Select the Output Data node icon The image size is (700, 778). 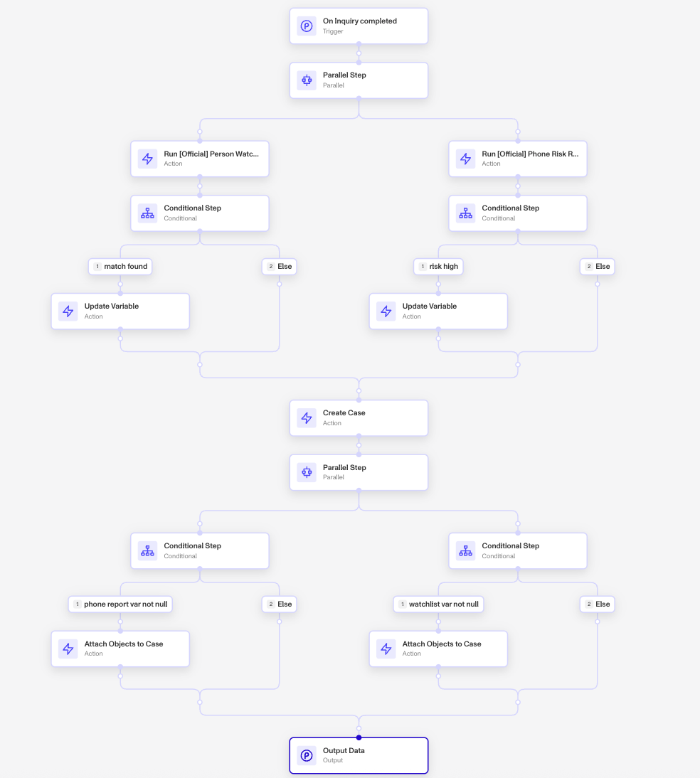click(307, 755)
